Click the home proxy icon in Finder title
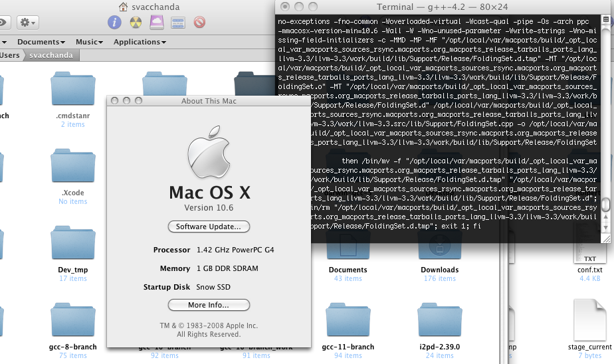614x364 pixels. 124,7
